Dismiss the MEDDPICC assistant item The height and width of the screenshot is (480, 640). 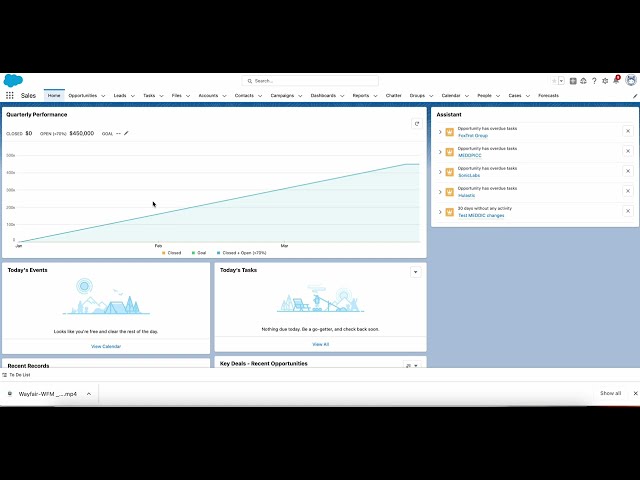click(628, 151)
